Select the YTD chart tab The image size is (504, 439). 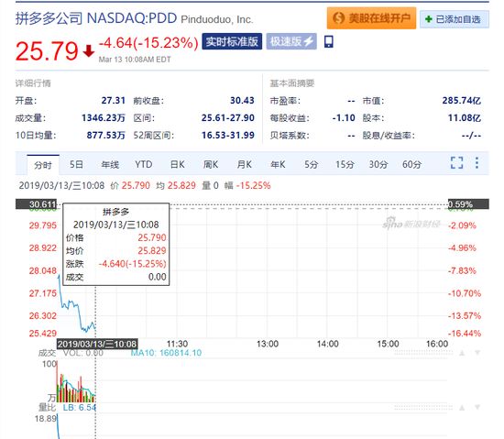click(x=144, y=165)
